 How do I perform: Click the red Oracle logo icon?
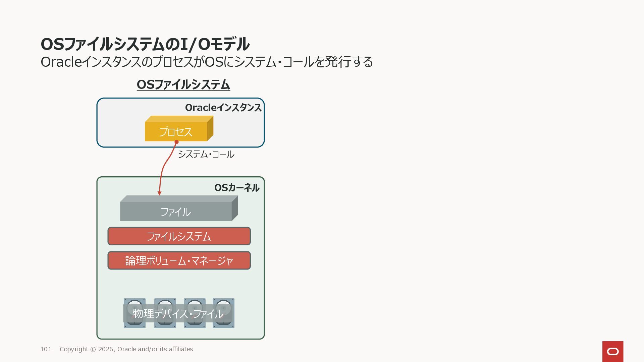[x=612, y=351]
